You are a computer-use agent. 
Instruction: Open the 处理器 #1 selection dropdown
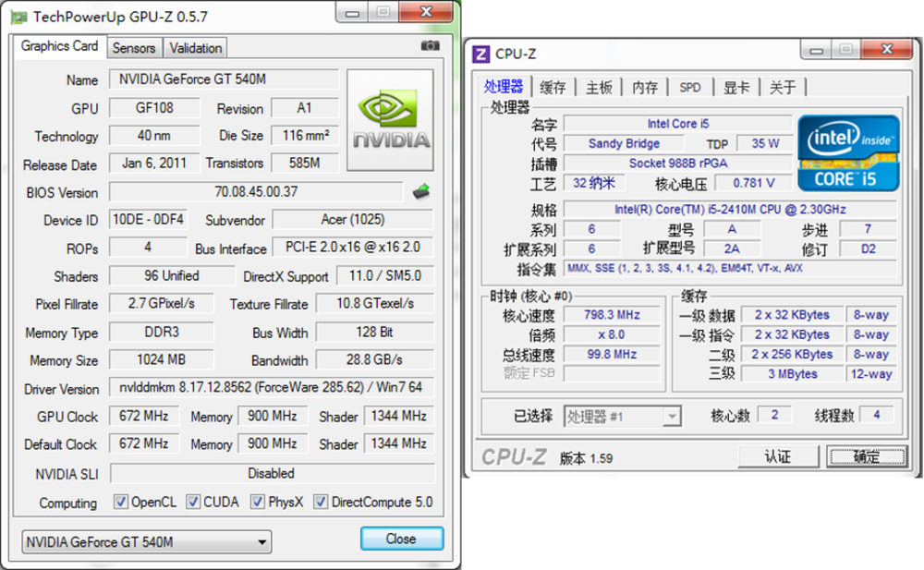coord(622,417)
